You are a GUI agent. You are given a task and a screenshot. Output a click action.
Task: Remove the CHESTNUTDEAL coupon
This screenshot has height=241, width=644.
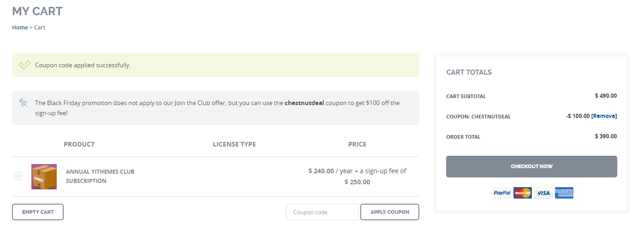click(604, 116)
